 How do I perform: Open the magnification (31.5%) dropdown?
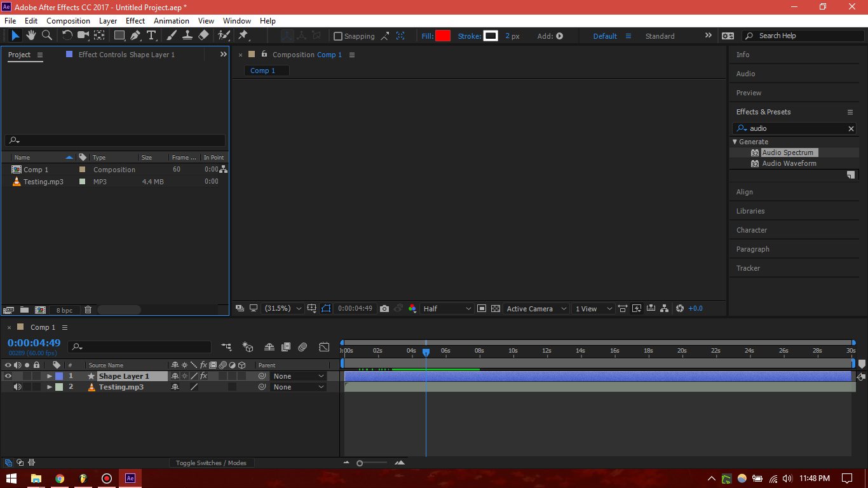(x=283, y=309)
